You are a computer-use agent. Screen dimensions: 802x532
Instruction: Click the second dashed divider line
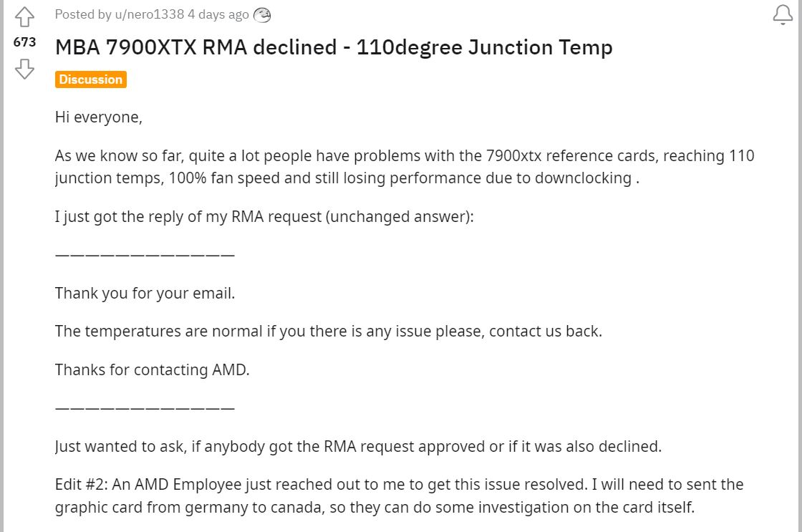point(145,407)
